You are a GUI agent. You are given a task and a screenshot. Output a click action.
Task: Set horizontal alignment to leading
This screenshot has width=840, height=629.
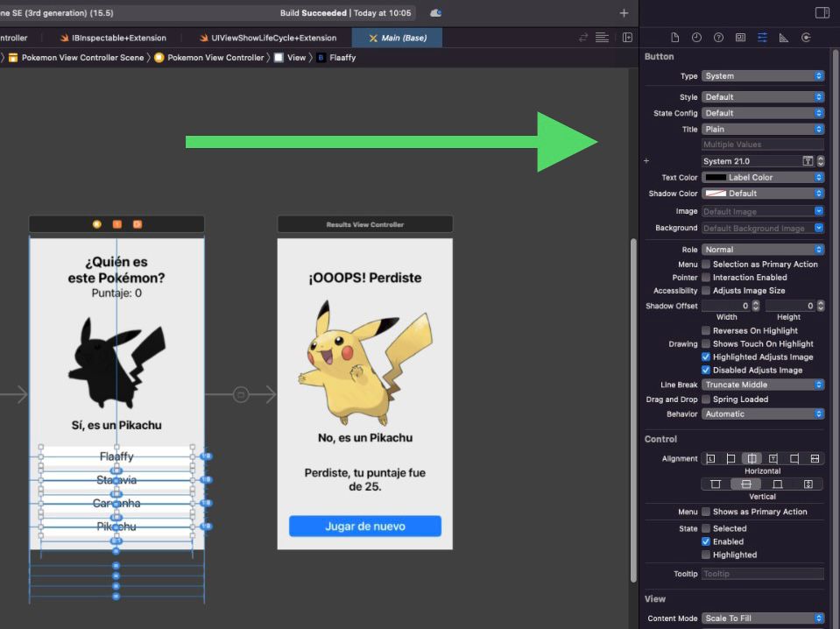710,459
